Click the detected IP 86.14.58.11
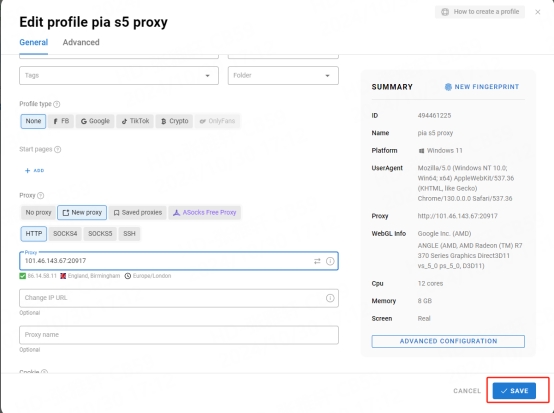The image size is (554, 413). [x=42, y=276]
